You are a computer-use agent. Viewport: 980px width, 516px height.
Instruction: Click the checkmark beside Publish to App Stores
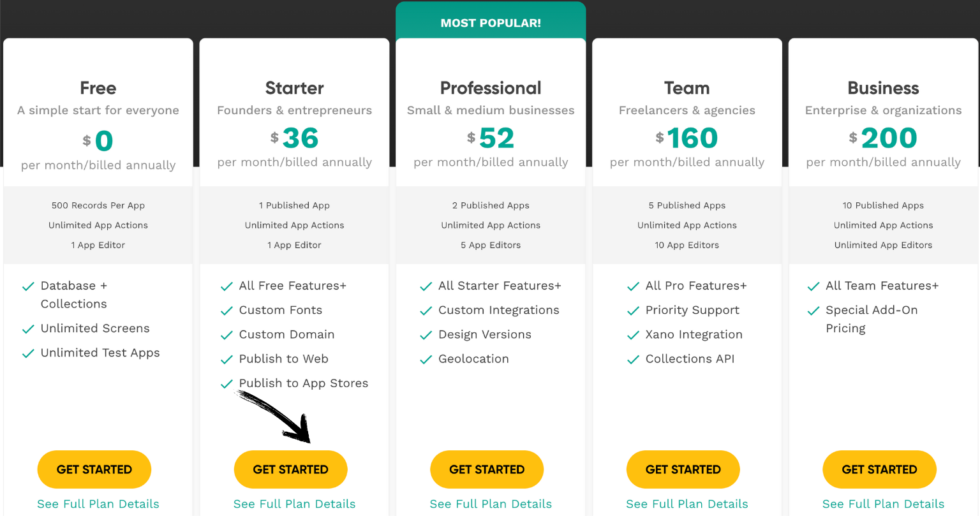click(x=226, y=383)
